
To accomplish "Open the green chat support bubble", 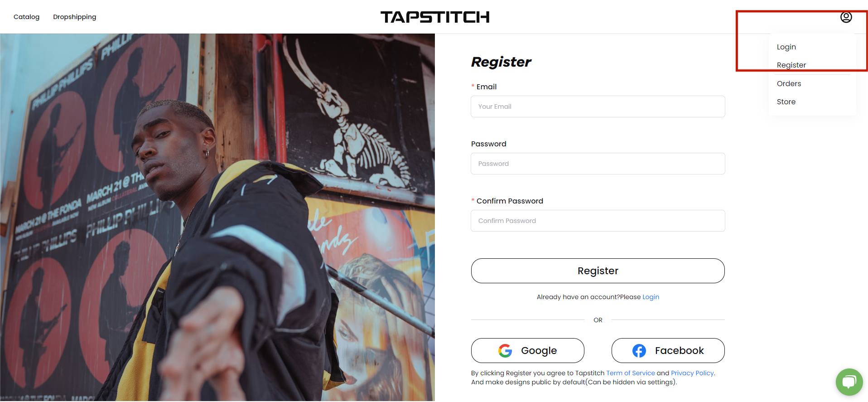I will click(x=849, y=382).
